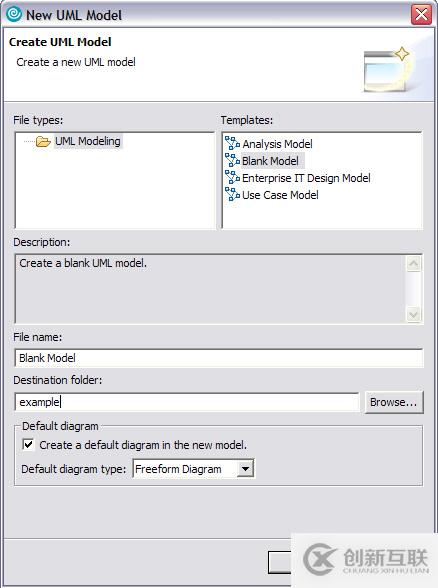Click the Browse... button

[x=394, y=402]
